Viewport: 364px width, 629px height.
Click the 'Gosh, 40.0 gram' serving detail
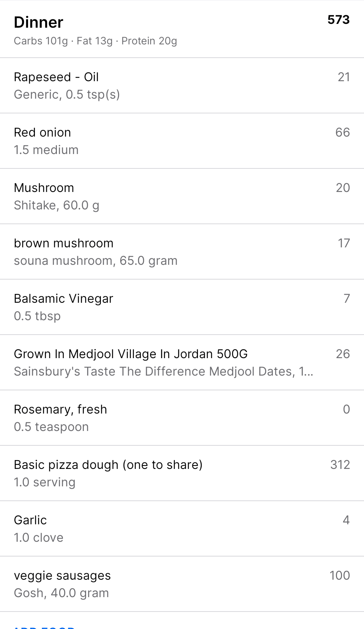[61, 593]
